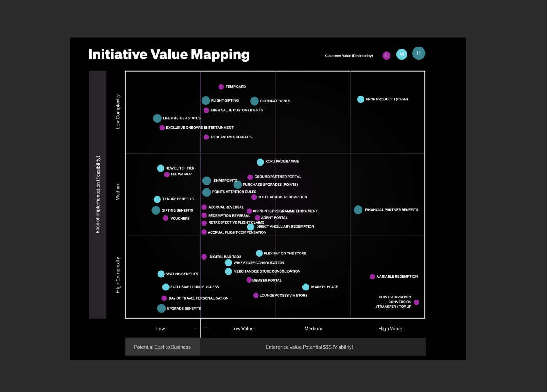Click the light blue M legend circle
This screenshot has height=392, width=547.
click(402, 55)
